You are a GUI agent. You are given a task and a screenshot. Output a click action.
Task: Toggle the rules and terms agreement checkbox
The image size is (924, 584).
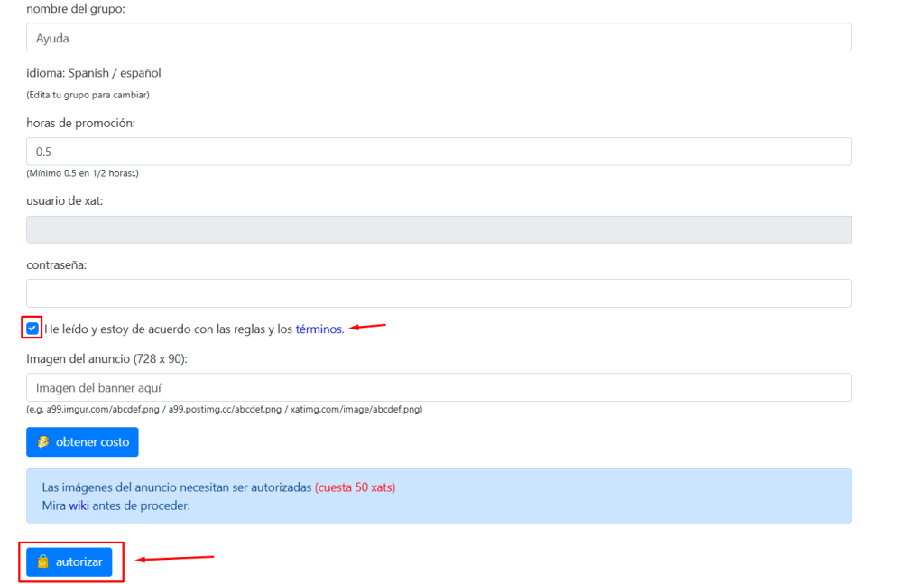[x=32, y=329]
